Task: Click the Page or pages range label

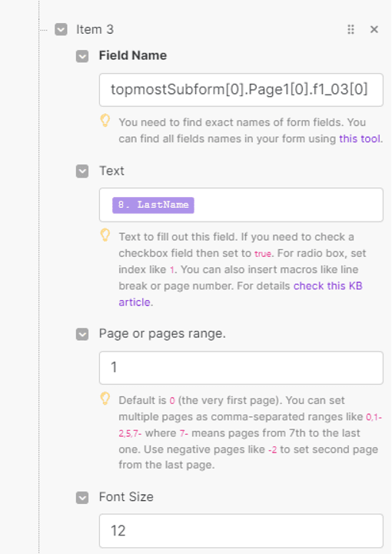Action: tap(162, 333)
